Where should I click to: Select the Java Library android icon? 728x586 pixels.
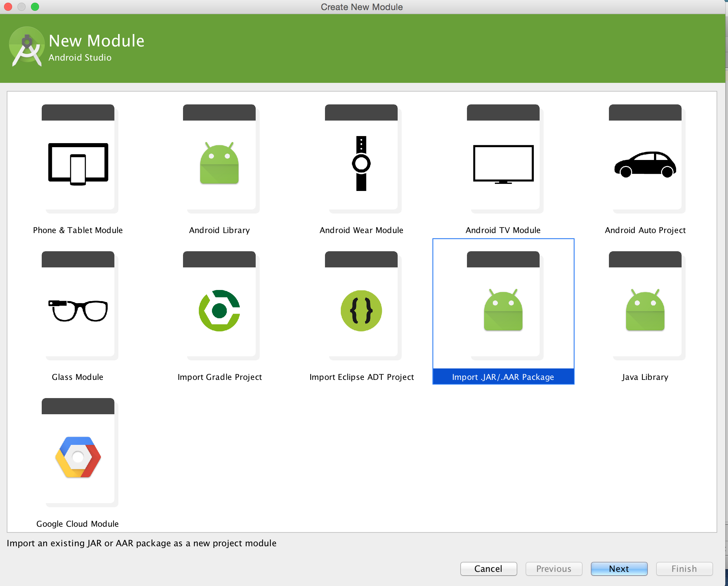tap(645, 310)
